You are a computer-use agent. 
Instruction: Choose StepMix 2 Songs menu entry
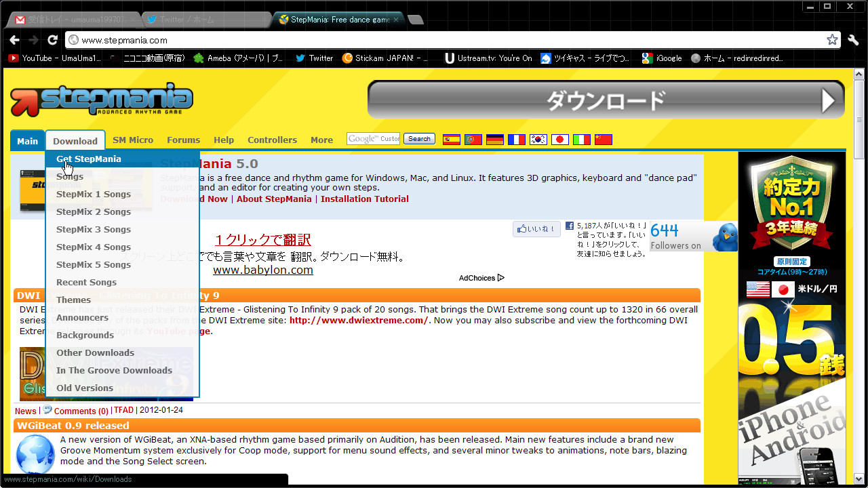tap(123, 211)
